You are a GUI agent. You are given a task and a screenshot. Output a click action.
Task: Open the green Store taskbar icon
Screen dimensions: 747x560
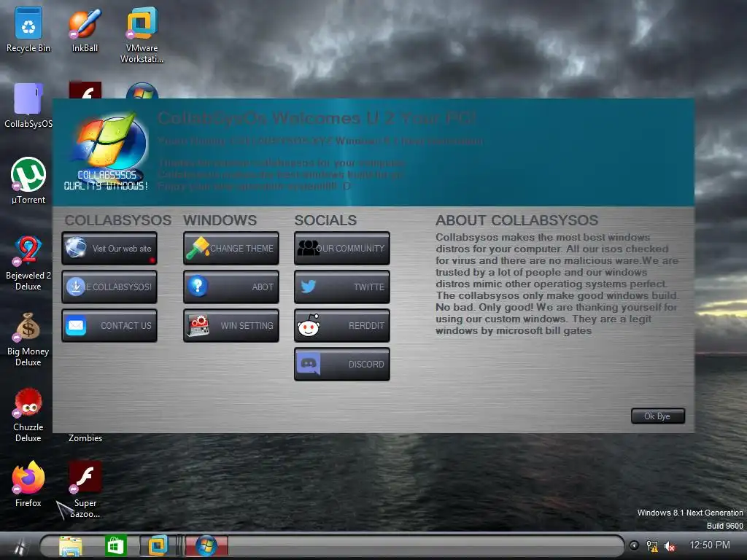click(116, 545)
